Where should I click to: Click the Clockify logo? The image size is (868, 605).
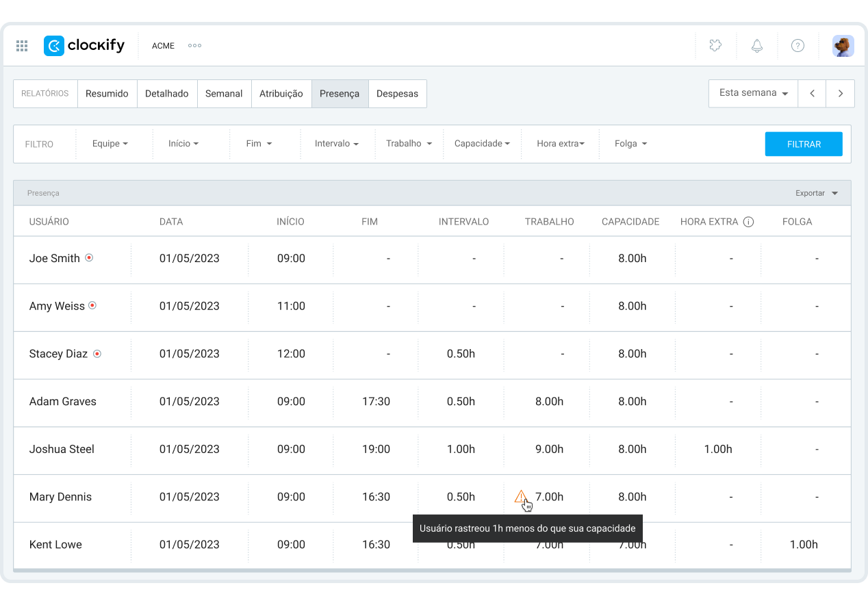[x=84, y=46]
